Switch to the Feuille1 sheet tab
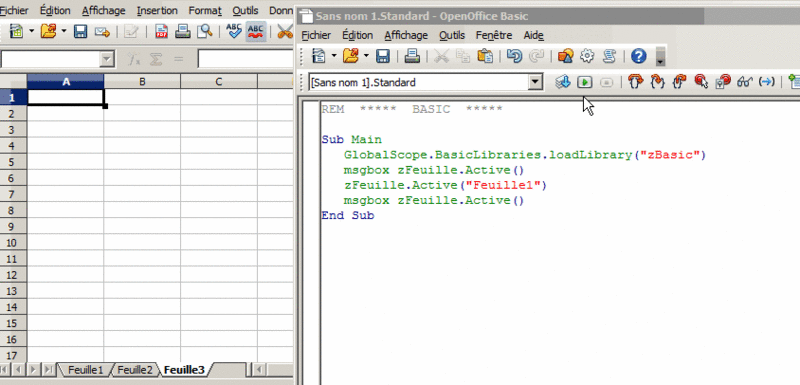Image resolution: width=800 pixels, height=385 pixels. tap(85, 370)
